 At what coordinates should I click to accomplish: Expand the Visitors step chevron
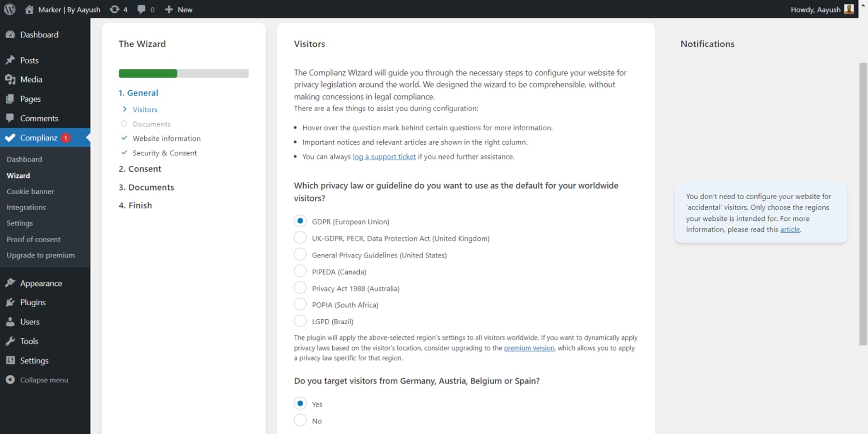pos(125,109)
